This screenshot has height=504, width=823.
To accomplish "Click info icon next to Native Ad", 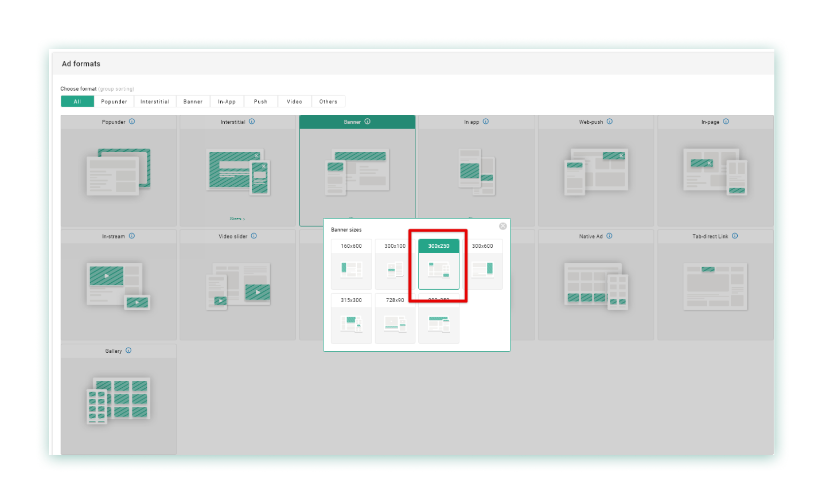I will point(610,236).
